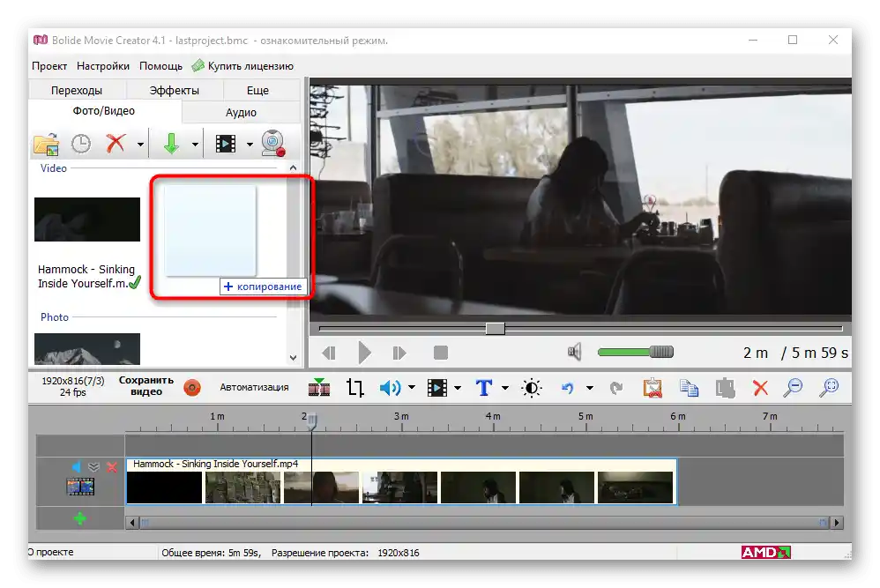Click the zoom fit magnifier icon
Screen dimensions: 880x588
click(829, 388)
